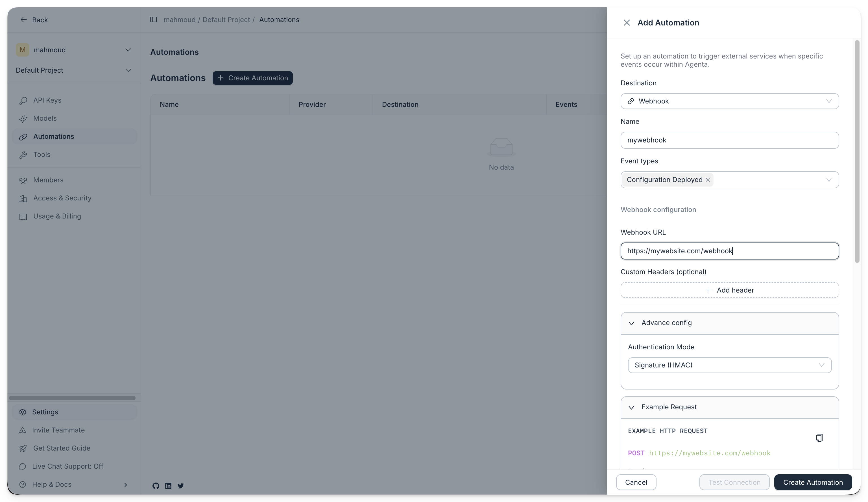This screenshot has height=502, width=868.
Task: Open the LinkedIn icon in footer
Action: point(168,486)
